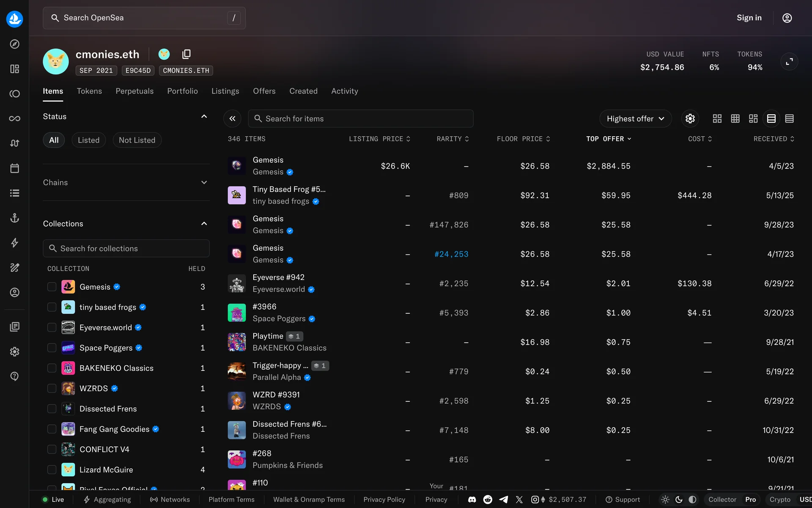Click the Sign in button
Screen dimensions: 812x508
(749, 18)
